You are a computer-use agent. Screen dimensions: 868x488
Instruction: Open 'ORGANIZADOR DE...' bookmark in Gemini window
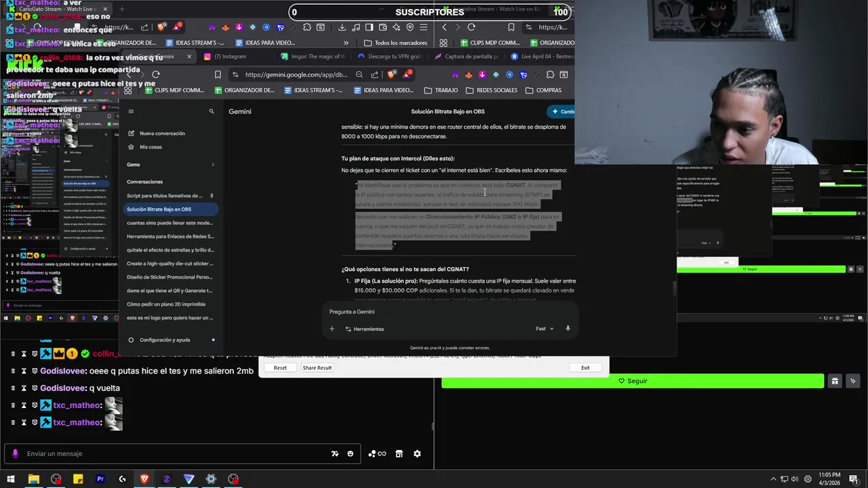pyautogui.click(x=245, y=90)
